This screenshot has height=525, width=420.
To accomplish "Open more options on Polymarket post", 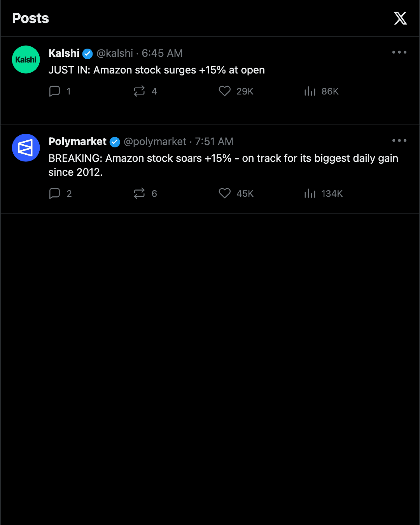I will pyautogui.click(x=399, y=140).
